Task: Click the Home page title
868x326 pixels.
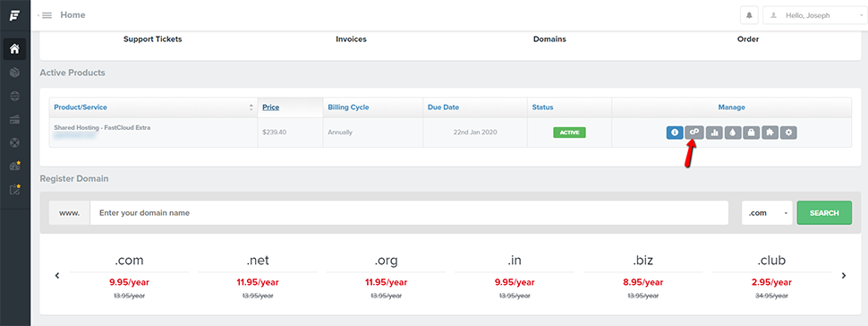Action: [x=72, y=15]
